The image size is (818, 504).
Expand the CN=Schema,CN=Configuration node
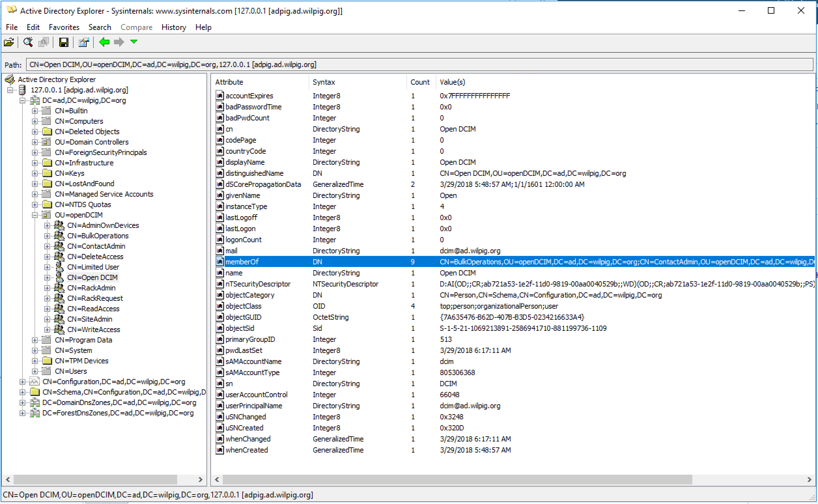click(22, 392)
